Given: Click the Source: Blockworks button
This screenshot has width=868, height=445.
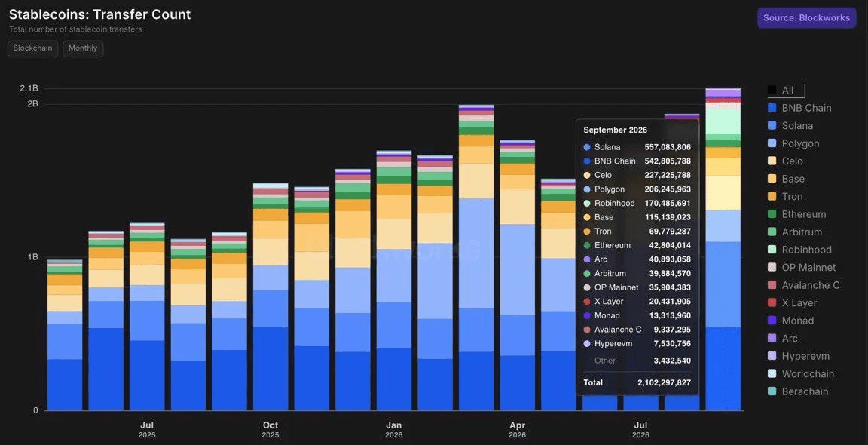Looking at the screenshot, I should click(x=806, y=18).
